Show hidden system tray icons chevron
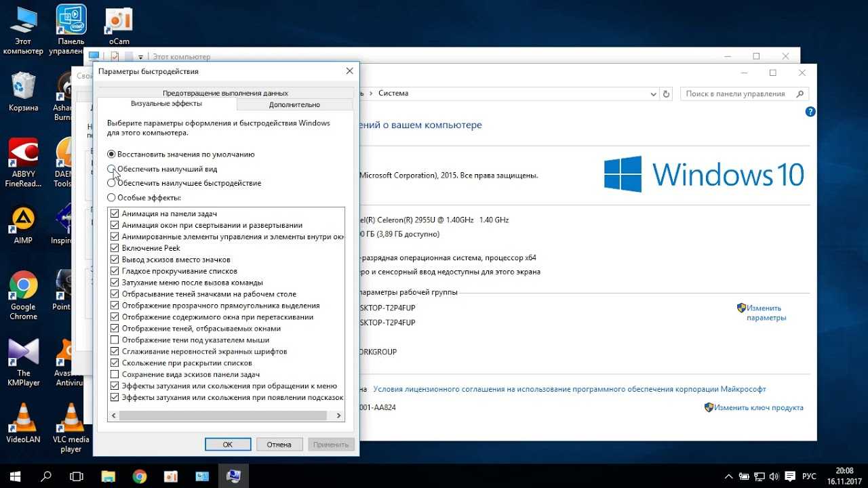This screenshot has height=488, width=868. 729,476
